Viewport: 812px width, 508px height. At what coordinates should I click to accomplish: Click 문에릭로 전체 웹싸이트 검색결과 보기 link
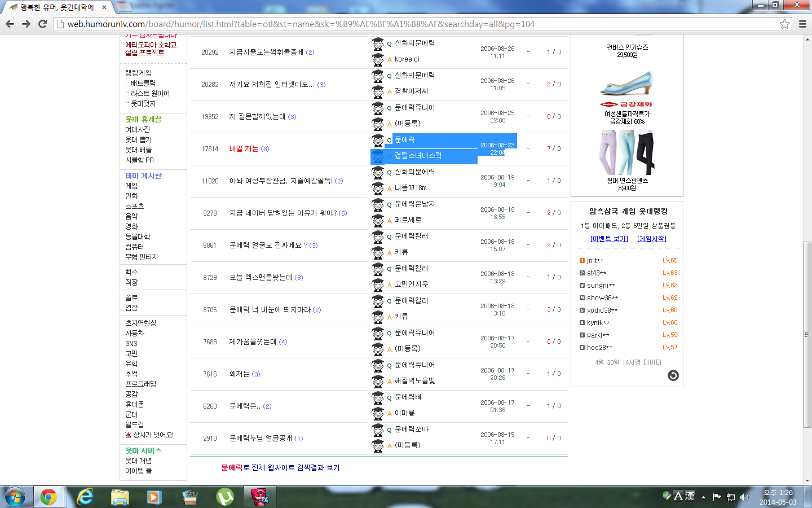coord(280,467)
